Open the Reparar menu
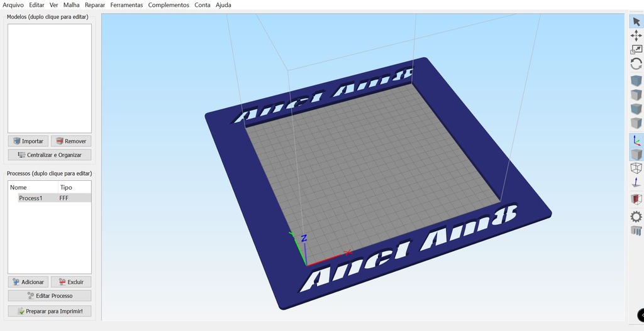This screenshot has height=331, width=644. click(95, 5)
